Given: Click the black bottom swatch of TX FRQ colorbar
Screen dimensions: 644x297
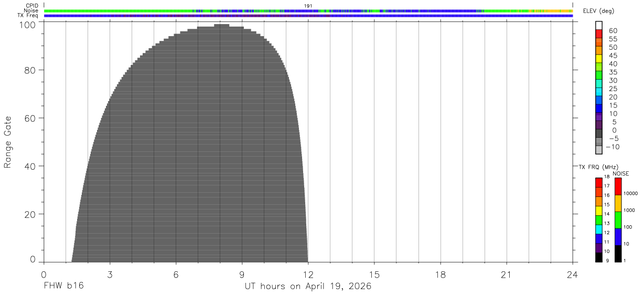Looking at the screenshot, I should [x=599, y=257].
